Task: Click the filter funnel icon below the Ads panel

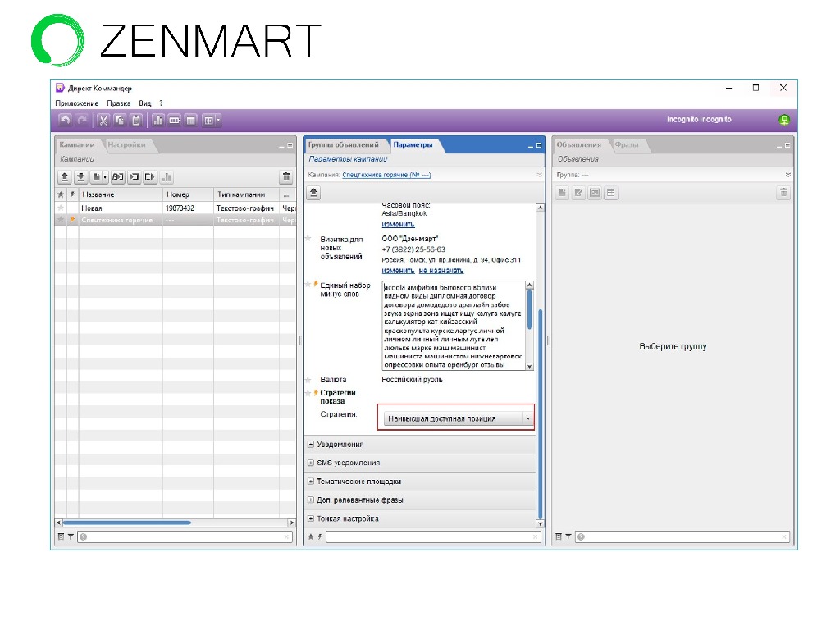Action: click(568, 536)
